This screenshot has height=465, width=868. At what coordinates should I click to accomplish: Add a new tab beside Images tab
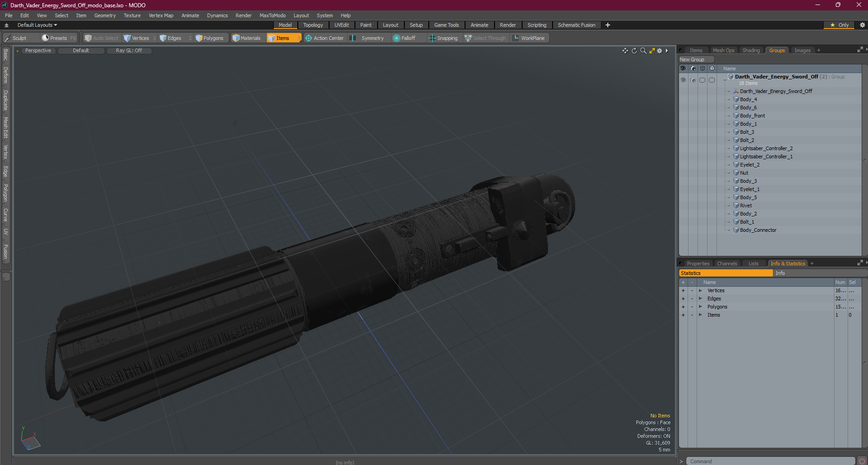[x=819, y=50]
